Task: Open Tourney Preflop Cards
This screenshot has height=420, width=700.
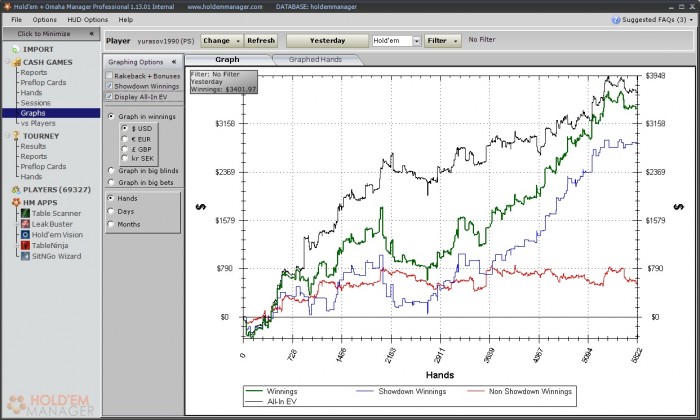Action: pos(43,166)
